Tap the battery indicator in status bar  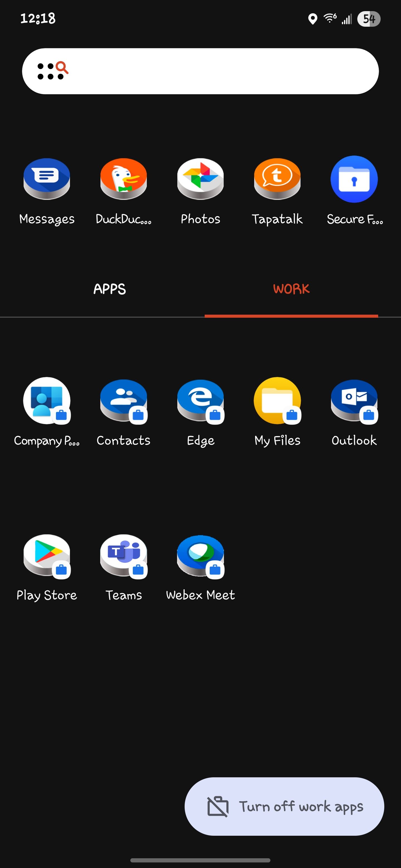pyautogui.click(x=369, y=19)
